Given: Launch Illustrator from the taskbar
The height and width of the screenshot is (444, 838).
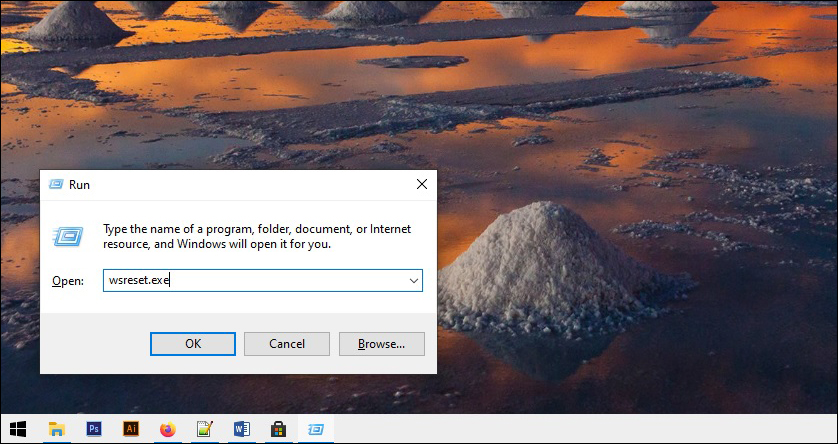Looking at the screenshot, I should pyautogui.click(x=130, y=429).
